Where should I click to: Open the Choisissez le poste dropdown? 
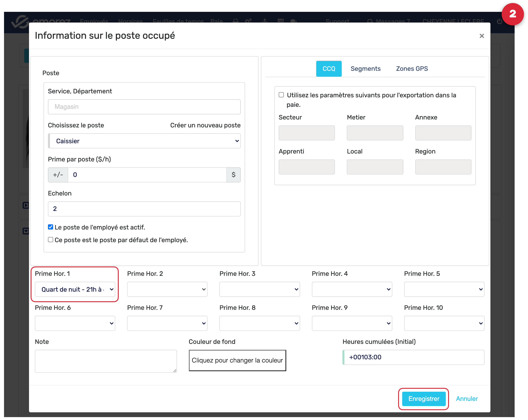click(x=144, y=141)
